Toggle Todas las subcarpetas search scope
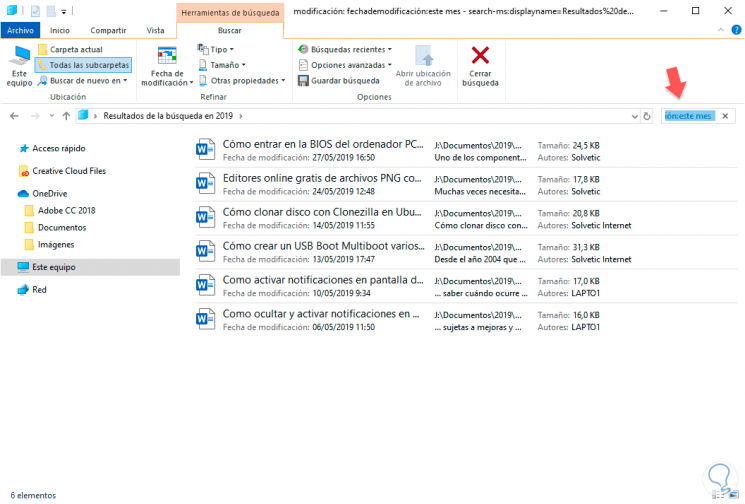Image resolution: width=745 pixels, height=504 pixels. point(84,65)
